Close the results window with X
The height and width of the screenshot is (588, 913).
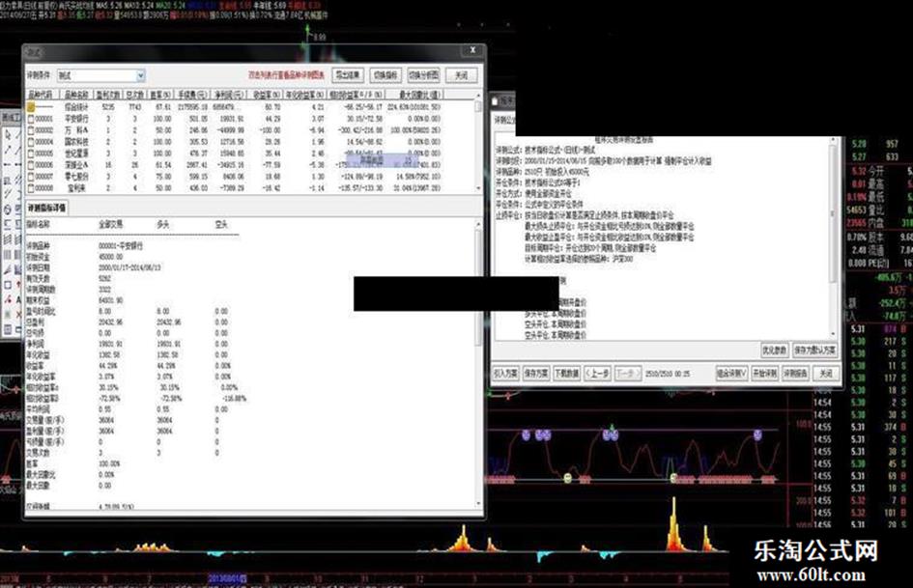click(x=472, y=50)
